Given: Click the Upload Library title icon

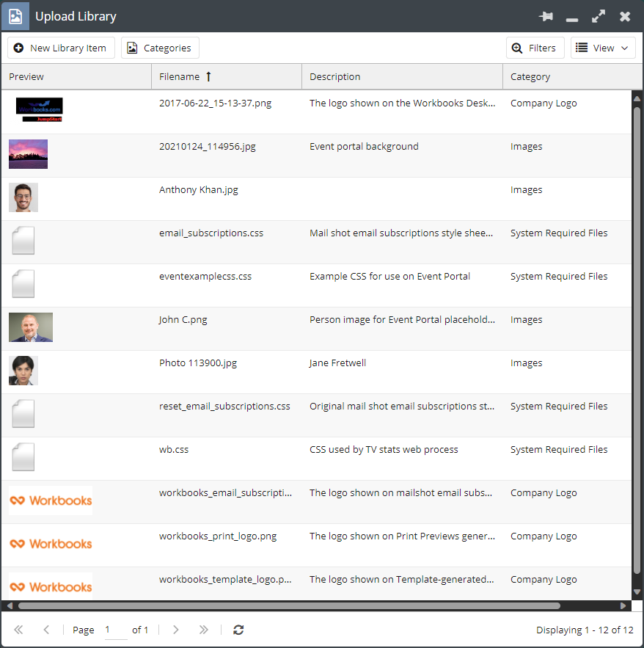Looking at the screenshot, I should click(x=15, y=16).
